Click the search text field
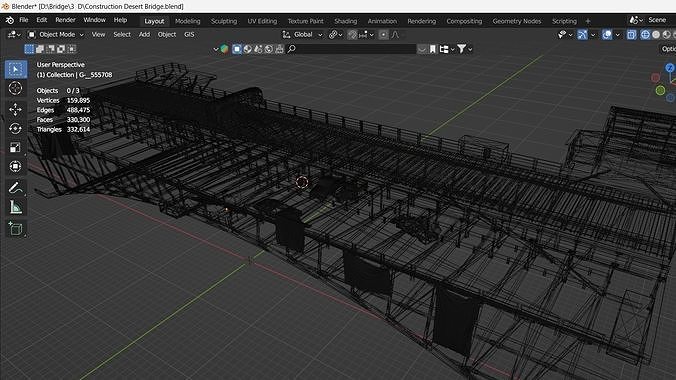Image resolution: width=676 pixels, height=380 pixels. [356, 49]
